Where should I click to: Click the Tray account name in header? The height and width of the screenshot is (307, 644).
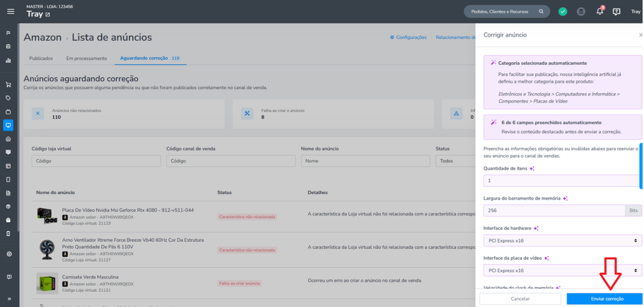636,11
